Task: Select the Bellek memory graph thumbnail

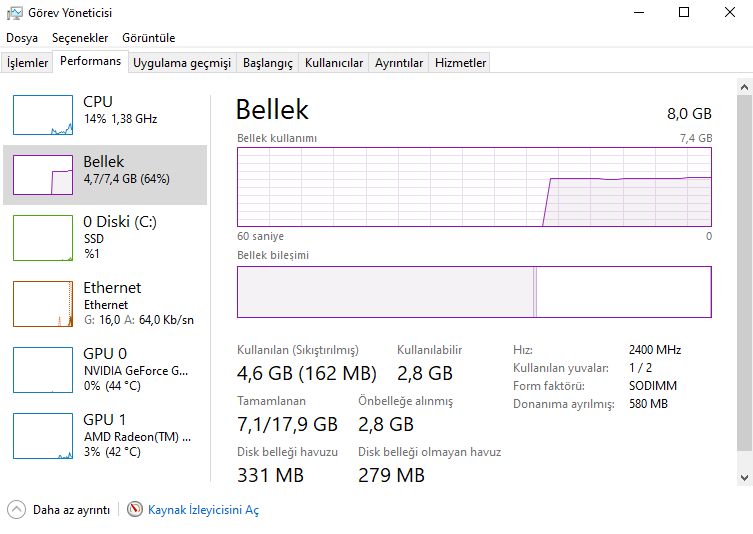Action: tap(43, 175)
